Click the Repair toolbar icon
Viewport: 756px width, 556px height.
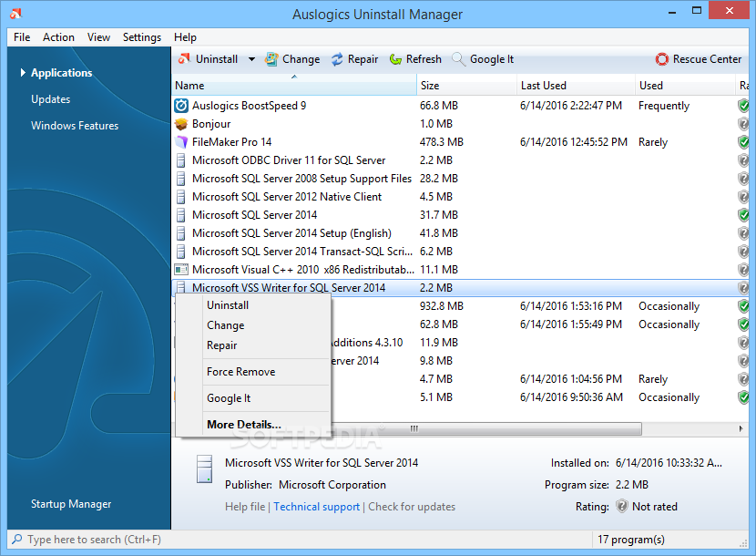pos(337,59)
